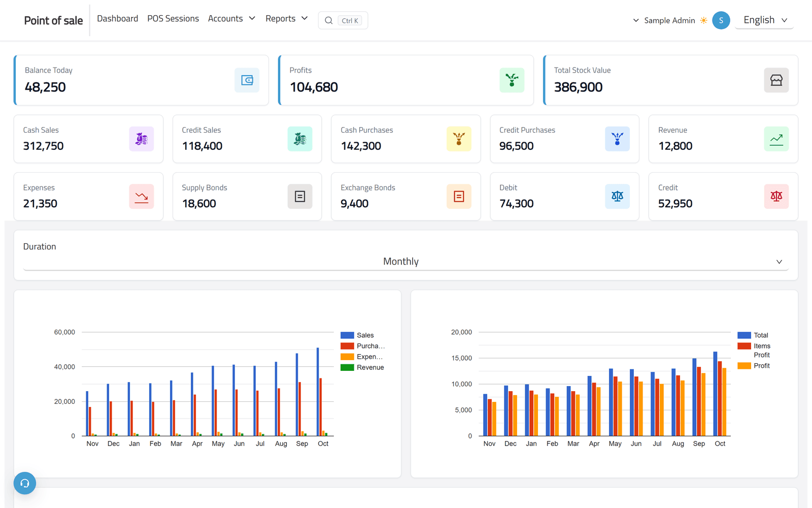Click the Exchange Bonds document icon
The image size is (812, 508).
(x=459, y=196)
